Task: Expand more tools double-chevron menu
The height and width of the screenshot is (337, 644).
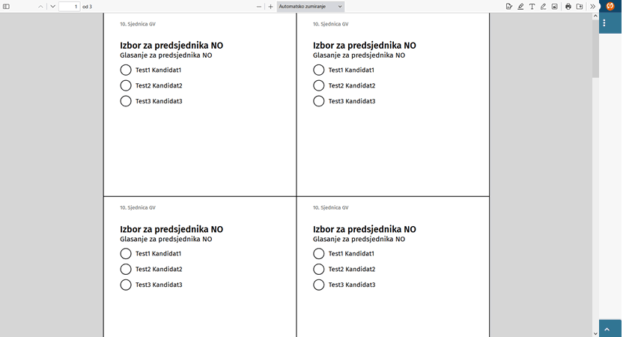Action: [x=592, y=6]
